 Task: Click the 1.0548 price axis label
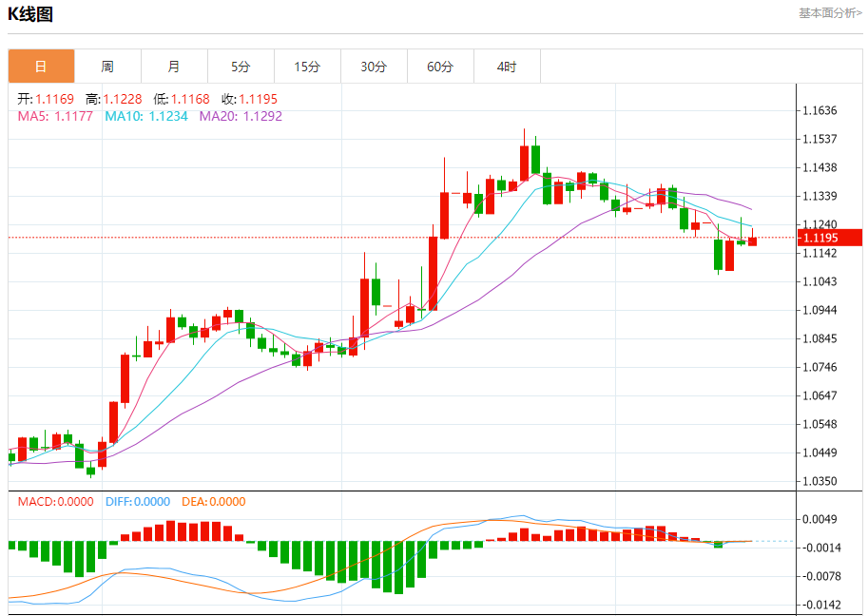point(820,425)
